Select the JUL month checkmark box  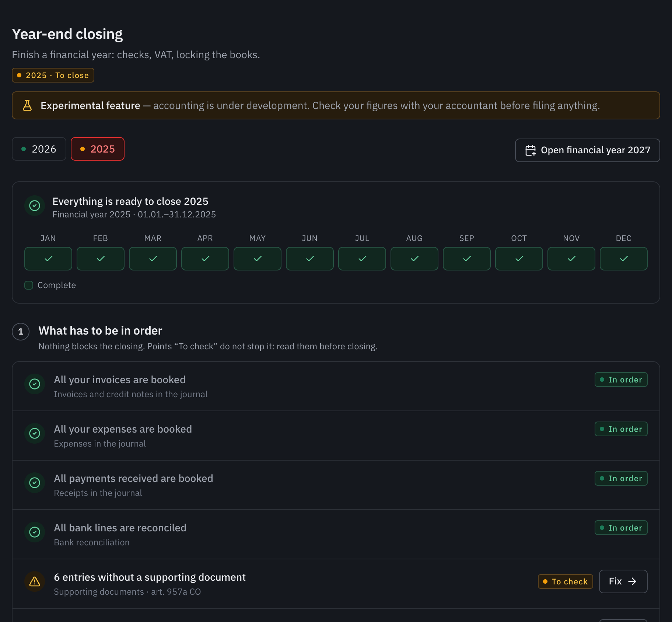pos(362,259)
